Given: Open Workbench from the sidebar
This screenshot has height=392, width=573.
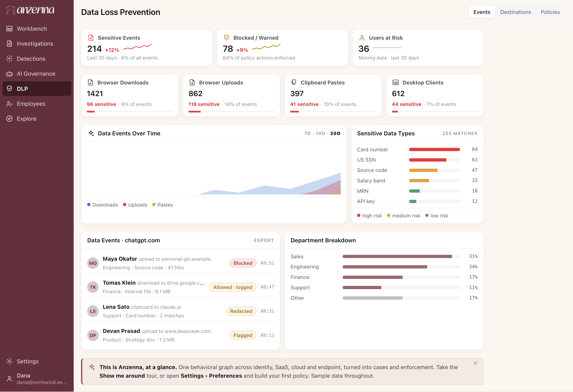Looking at the screenshot, I should (37, 29).
